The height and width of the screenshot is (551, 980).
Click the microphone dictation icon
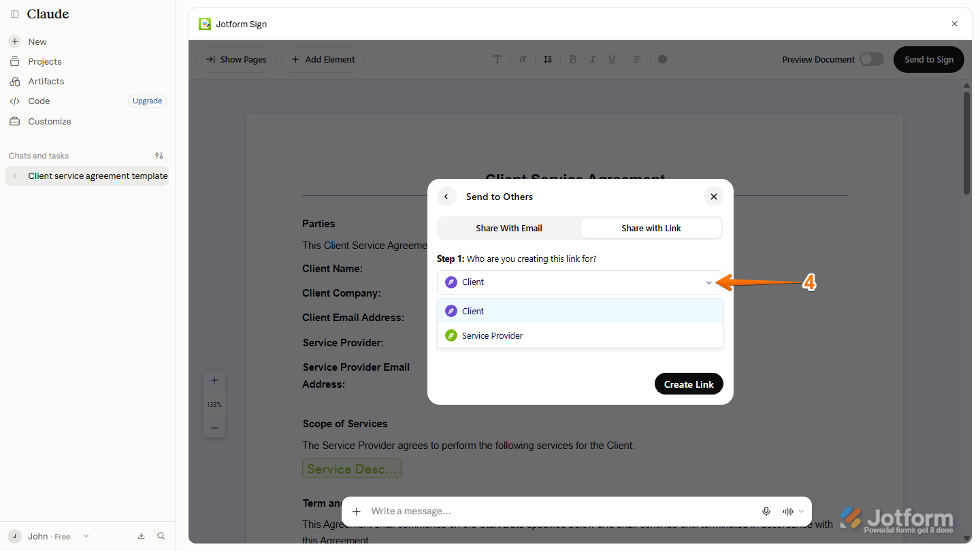pyautogui.click(x=766, y=512)
